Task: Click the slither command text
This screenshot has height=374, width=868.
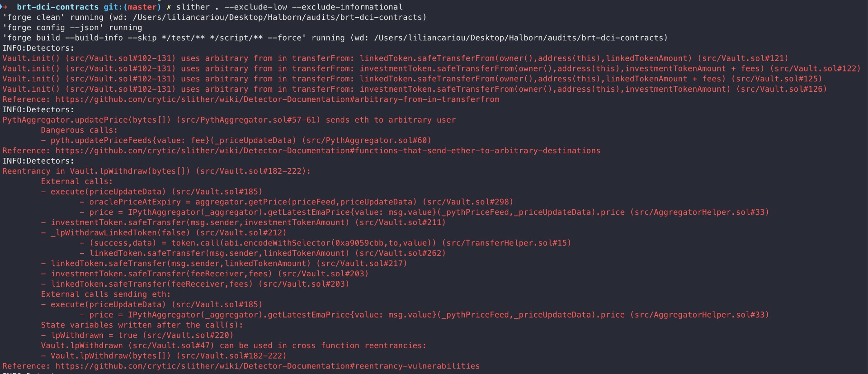Action: click(x=193, y=7)
